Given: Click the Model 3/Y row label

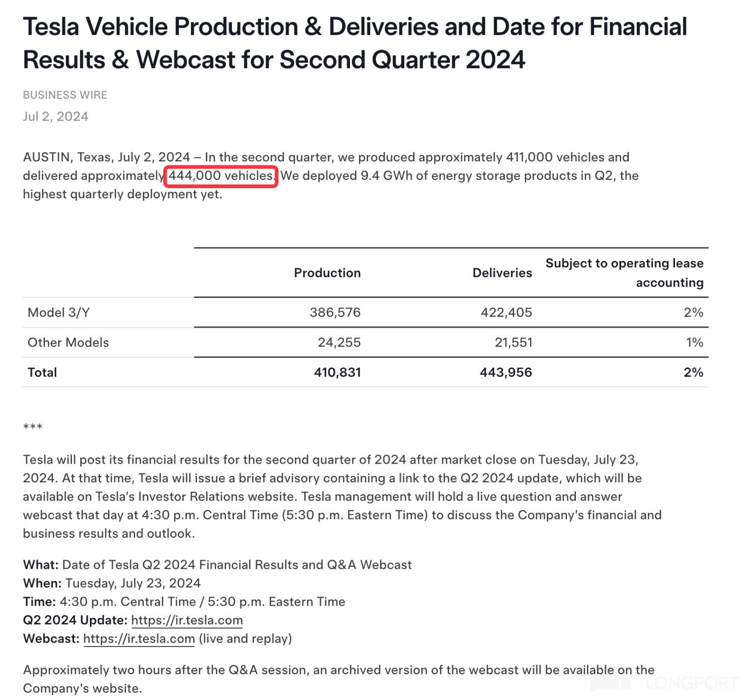Looking at the screenshot, I should pyautogui.click(x=59, y=313).
